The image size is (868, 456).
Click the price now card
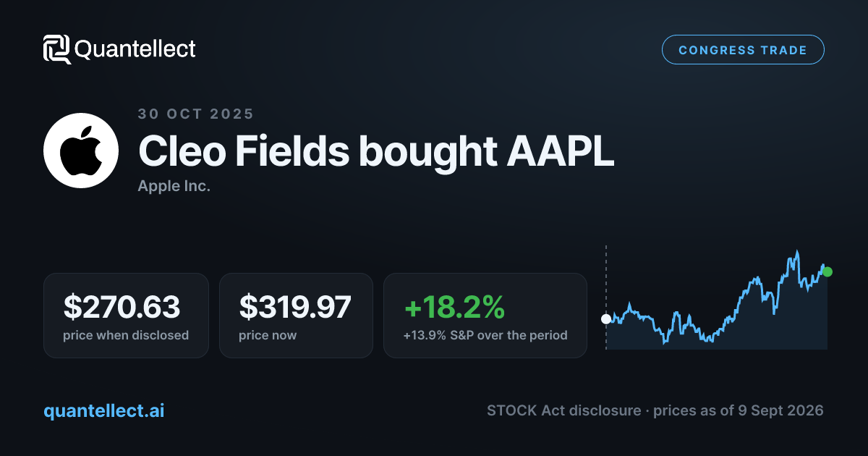[x=296, y=315]
